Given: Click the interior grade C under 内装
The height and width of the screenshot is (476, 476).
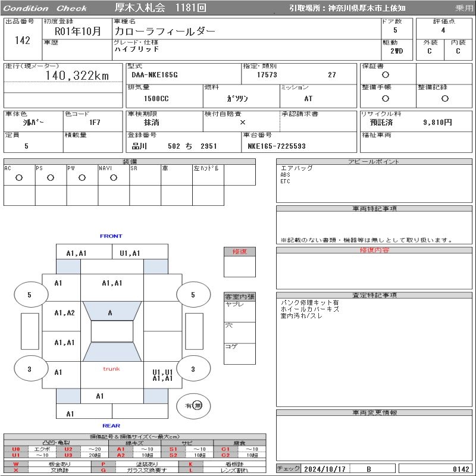Looking at the screenshot, I should point(458,51).
